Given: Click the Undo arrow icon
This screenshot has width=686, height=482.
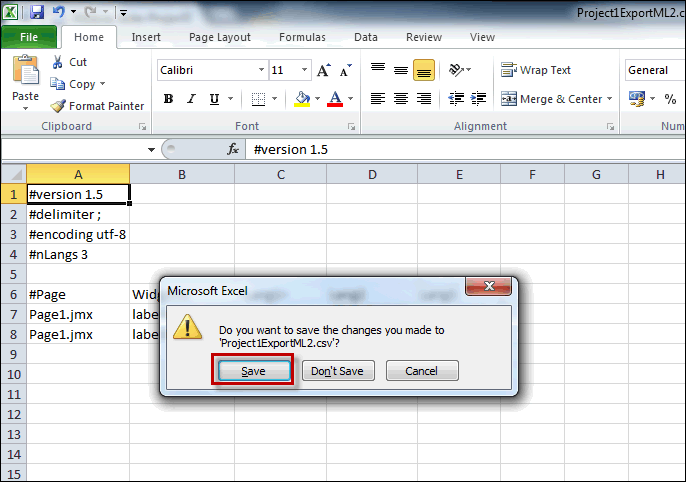Looking at the screenshot, I should click(58, 12).
